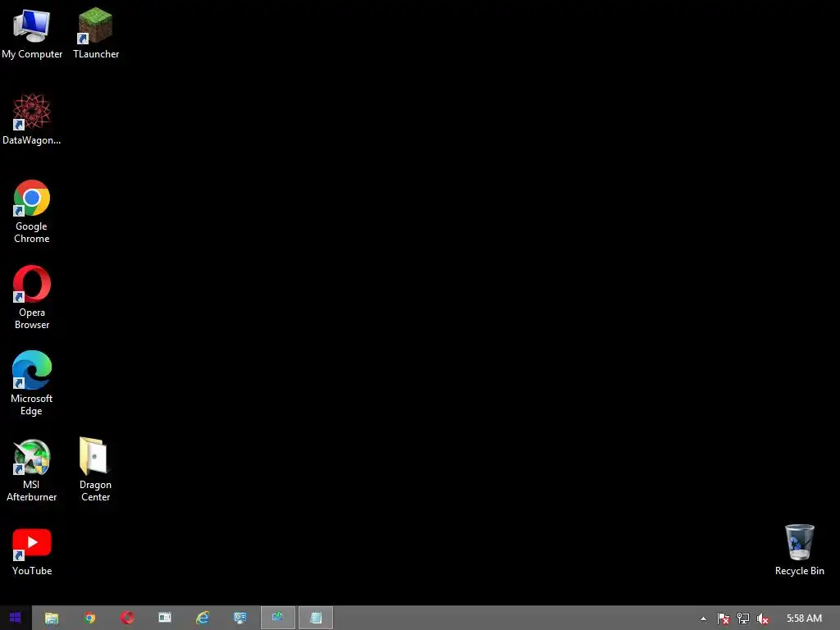This screenshot has height=630, width=840.
Task: Show hidden system tray icons
Action: click(703, 619)
